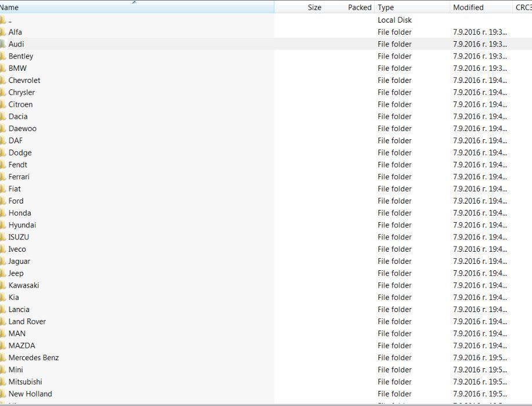
Task: Click the 'MAZDA' folder name
Action: [x=21, y=346]
